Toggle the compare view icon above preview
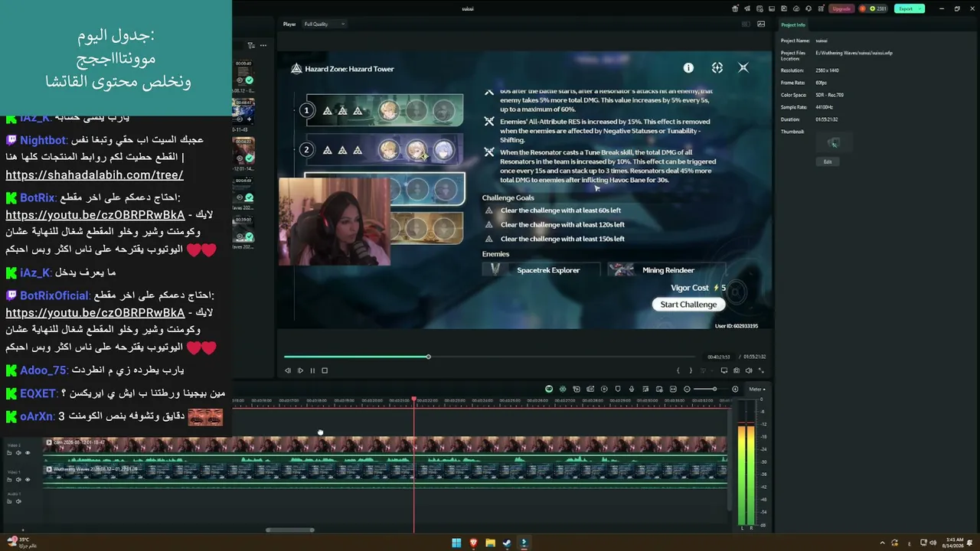This screenshot has width=980, height=551. tap(746, 24)
